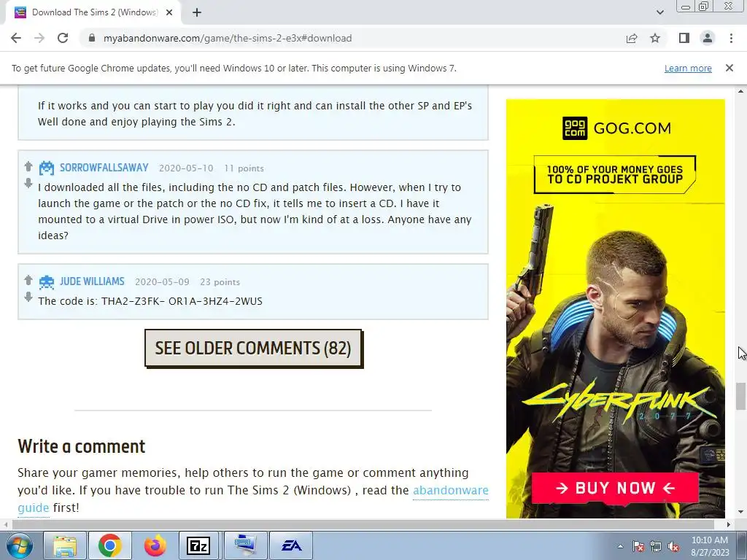Viewport: 747px width, 560px height.
Task: Click SORROWFALLSAWAY's avatar icon
Action: 46,168
